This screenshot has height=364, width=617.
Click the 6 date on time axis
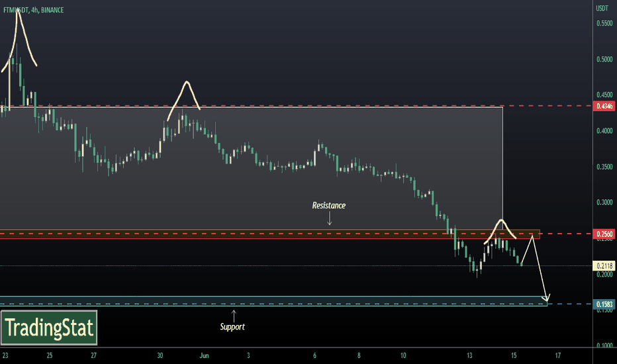pos(315,356)
